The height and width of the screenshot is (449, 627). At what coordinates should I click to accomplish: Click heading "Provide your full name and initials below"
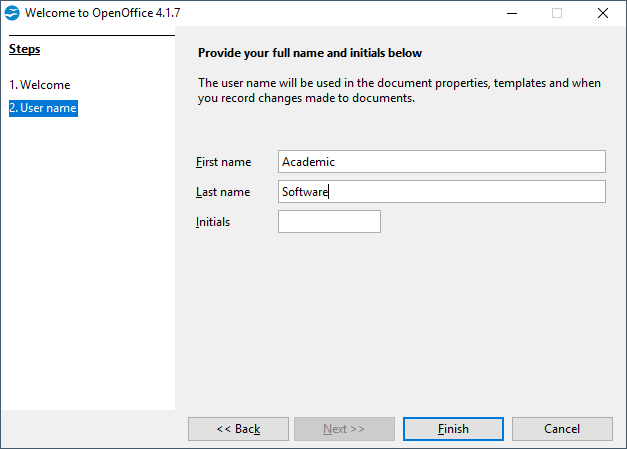310,53
